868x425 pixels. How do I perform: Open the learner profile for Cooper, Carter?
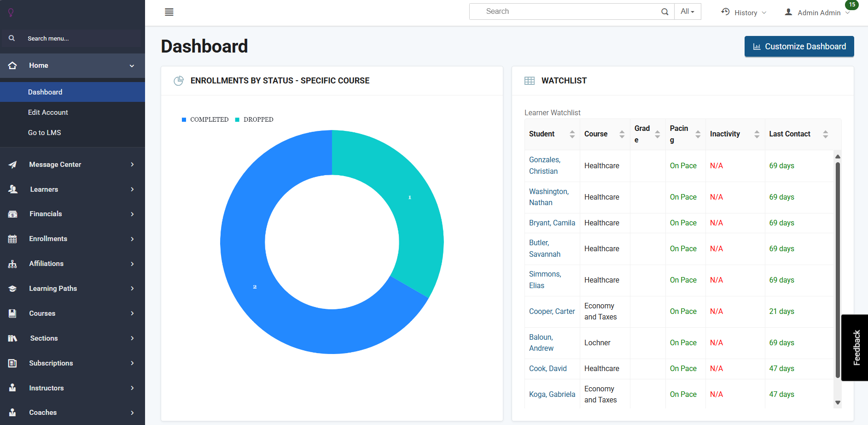tap(552, 311)
